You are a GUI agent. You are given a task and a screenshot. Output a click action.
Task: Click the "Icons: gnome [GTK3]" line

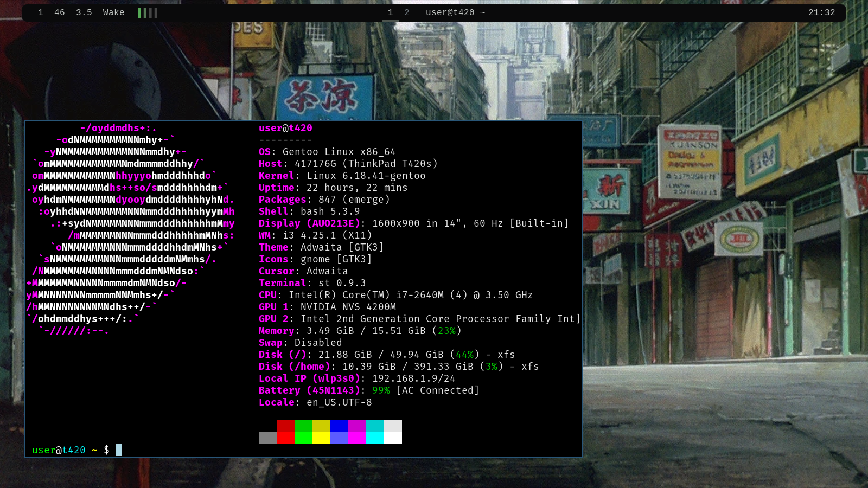tap(315, 259)
